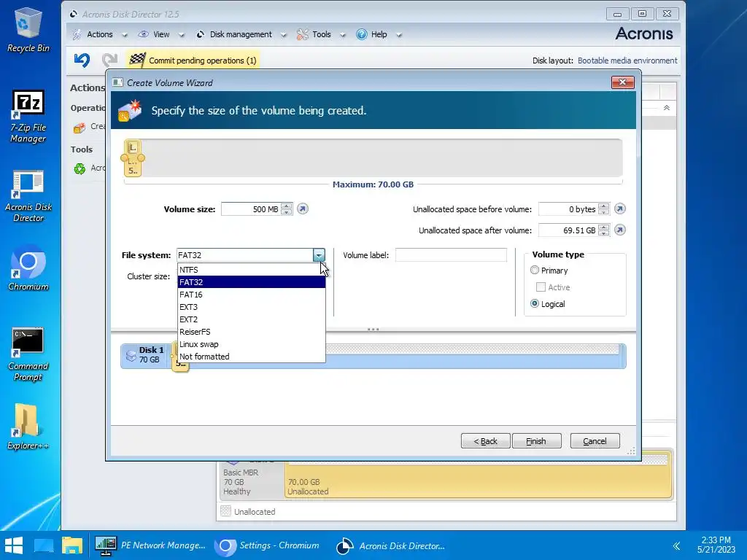The width and height of the screenshot is (747, 560).
Task: Click the Windows Start button
Action: click(14, 545)
